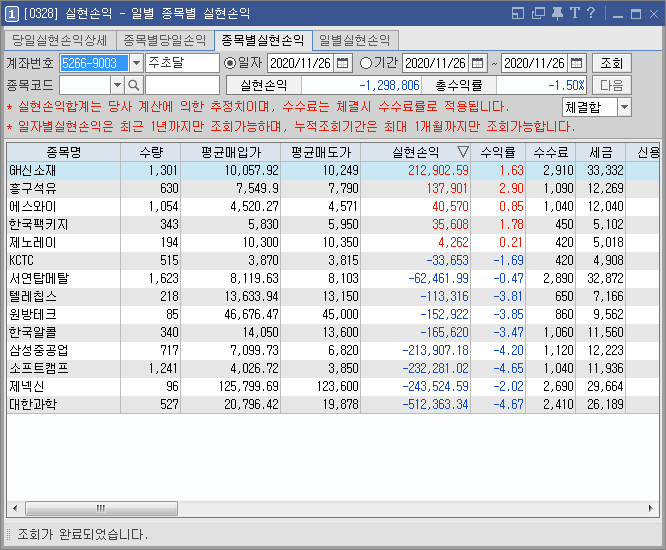The width and height of the screenshot is (666, 550).
Task: Open calendar for 기간 end date
Action: pos(576,63)
